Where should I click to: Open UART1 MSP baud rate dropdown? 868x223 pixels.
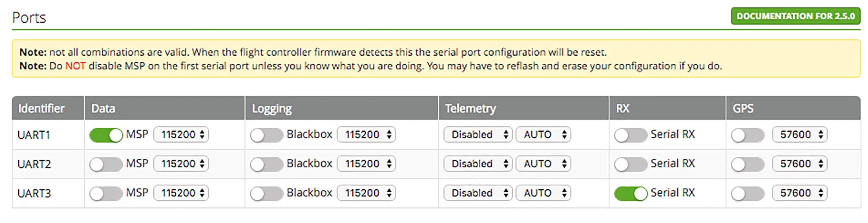coord(181,135)
